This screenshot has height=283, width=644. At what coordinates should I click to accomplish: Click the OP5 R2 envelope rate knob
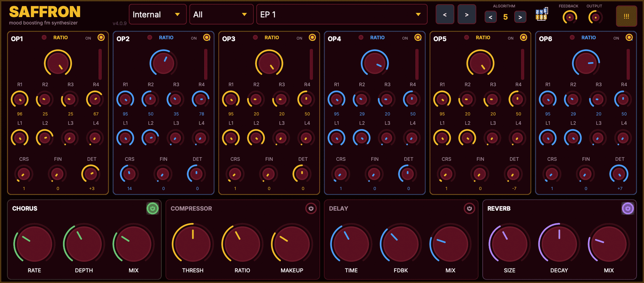coord(468,99)
